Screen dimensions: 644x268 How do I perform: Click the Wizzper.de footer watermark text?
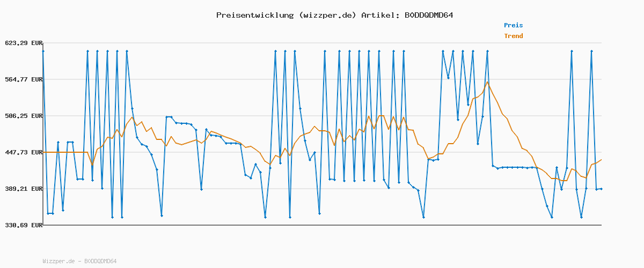[x=79, y=262]
